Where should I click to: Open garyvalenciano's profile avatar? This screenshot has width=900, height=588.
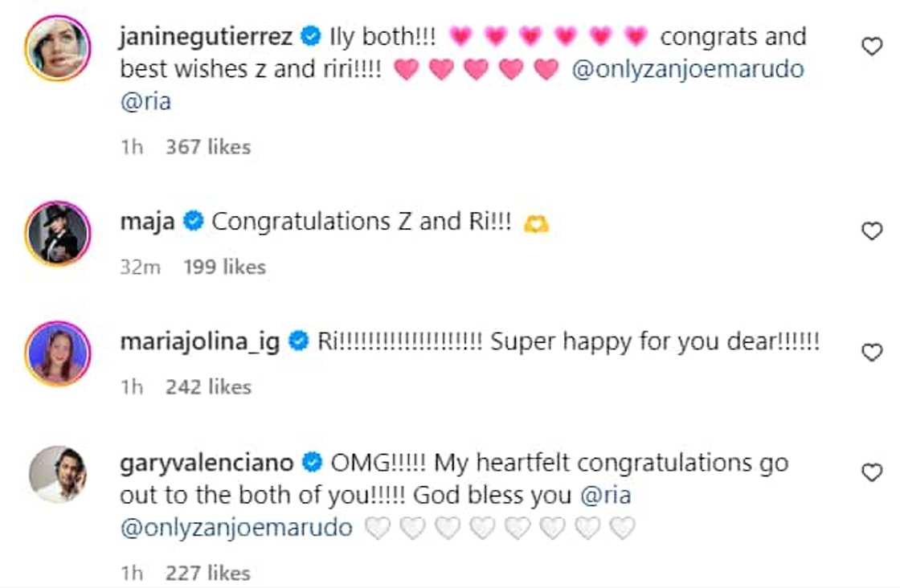58,473
